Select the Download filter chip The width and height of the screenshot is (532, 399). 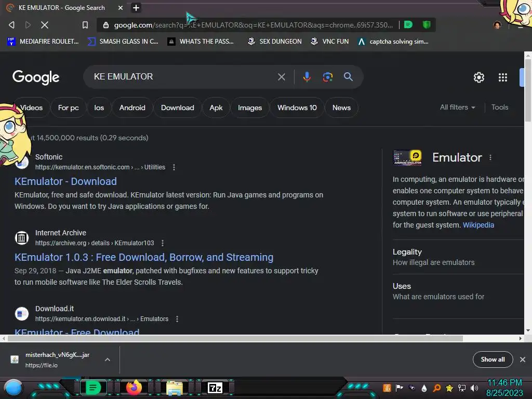(178, 108)
